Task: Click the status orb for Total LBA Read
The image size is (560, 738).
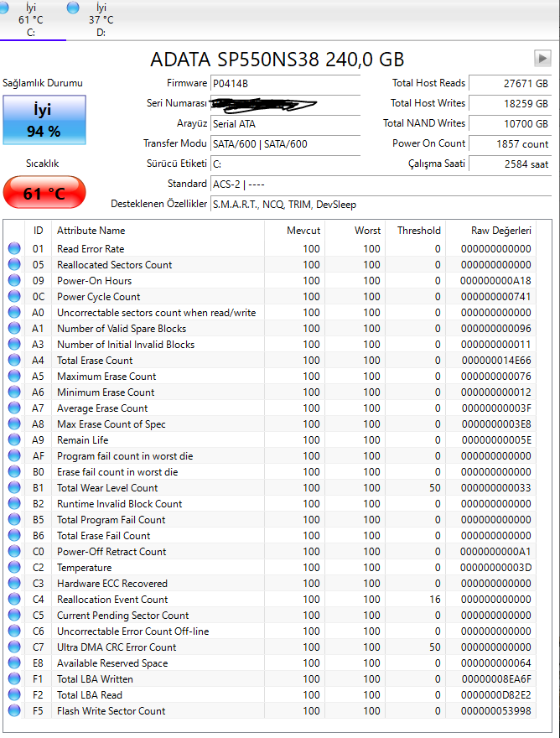Action: (14, 694)
